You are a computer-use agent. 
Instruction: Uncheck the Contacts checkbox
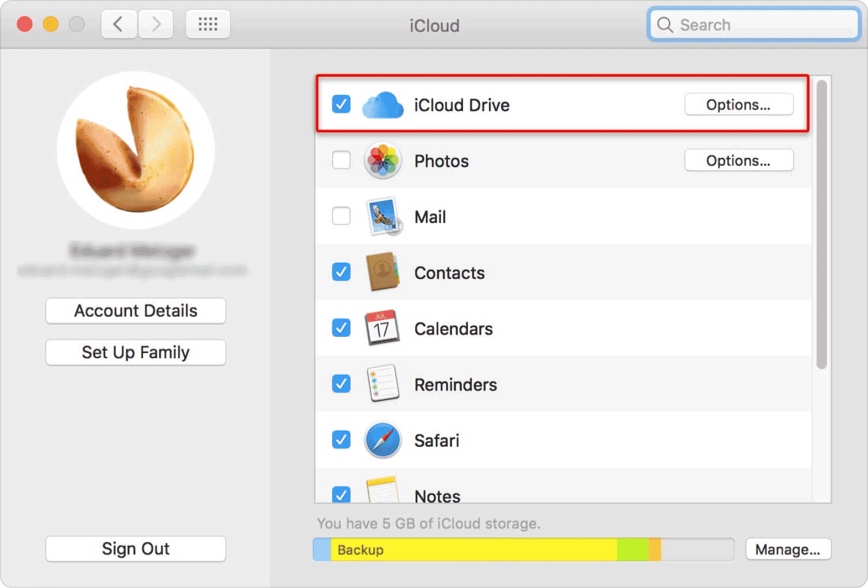click(341, 272)
